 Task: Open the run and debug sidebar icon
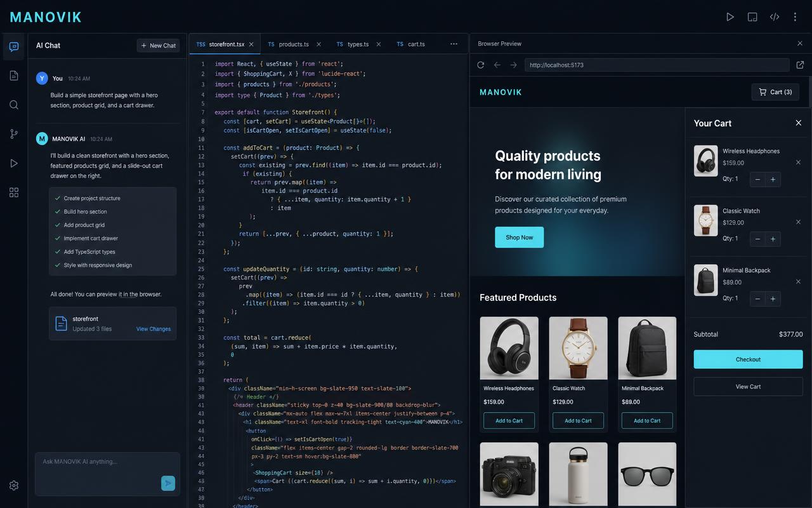pos(14,163)
